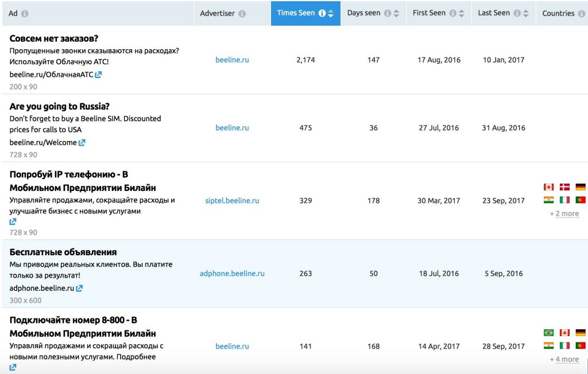
Task: Click the info icon beside Last Seen
Action: (x=517, y=13)
